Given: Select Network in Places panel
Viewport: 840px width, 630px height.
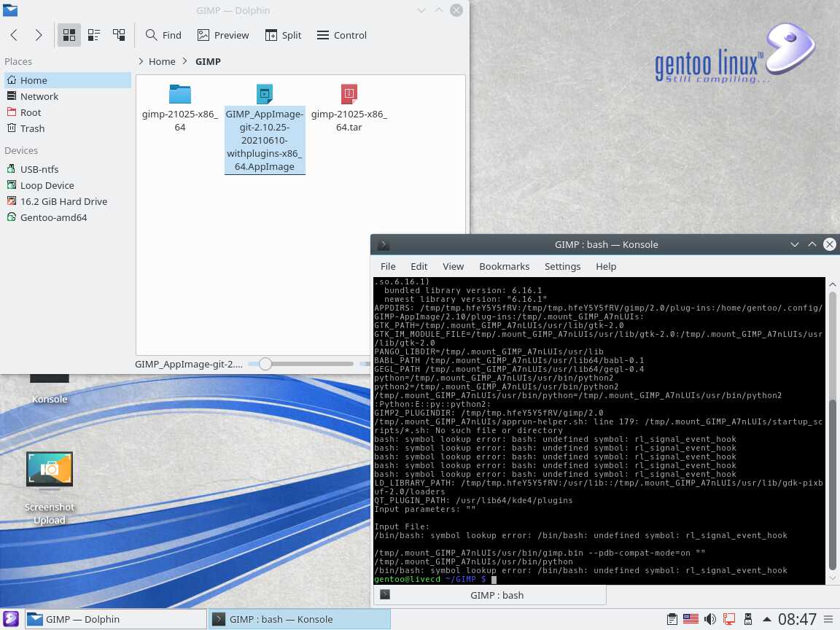Looking at the screenshot, I should click(68, 96).
